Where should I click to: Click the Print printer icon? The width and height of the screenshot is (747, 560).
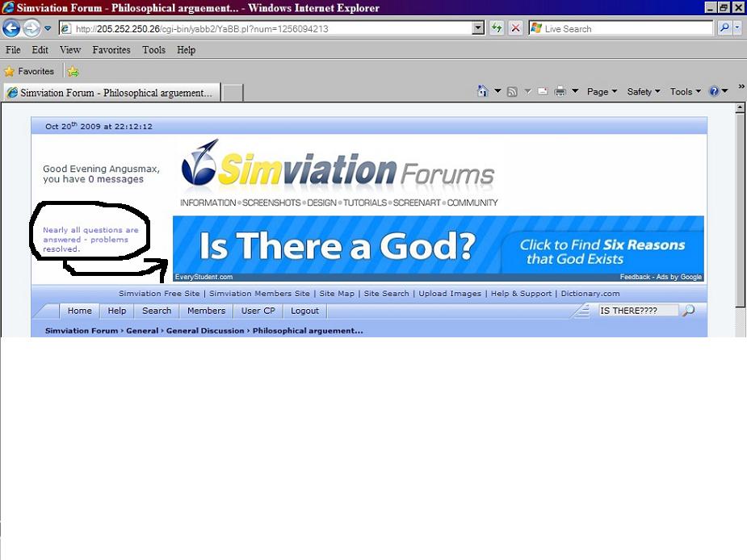[560, 91]
